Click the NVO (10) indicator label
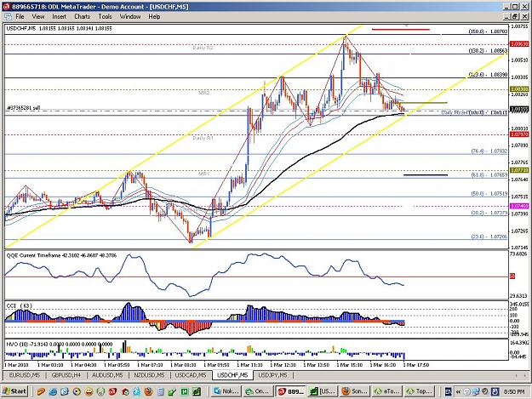The width and height of the screenshot is (532, 399). pyautogui.click(x=60, y=344)
